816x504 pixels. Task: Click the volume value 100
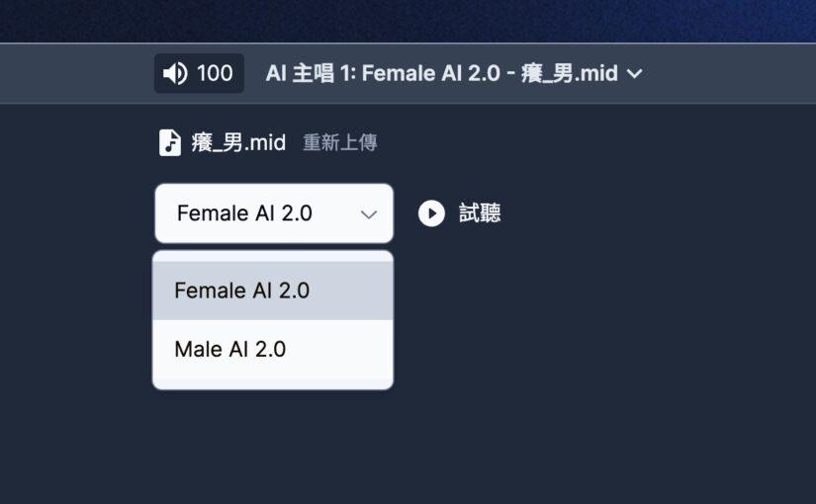[215, 74]
